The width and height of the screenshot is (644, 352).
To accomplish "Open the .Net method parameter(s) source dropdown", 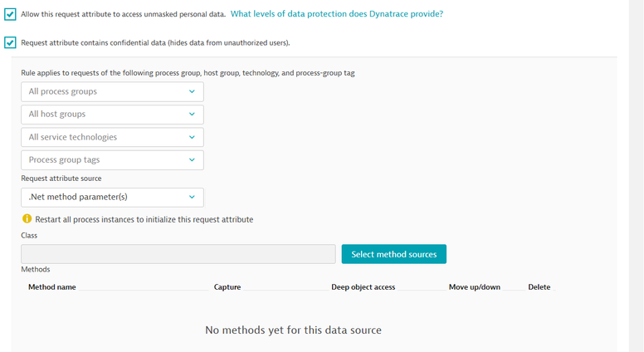I will pyautogui.click(x=112, y=198).
